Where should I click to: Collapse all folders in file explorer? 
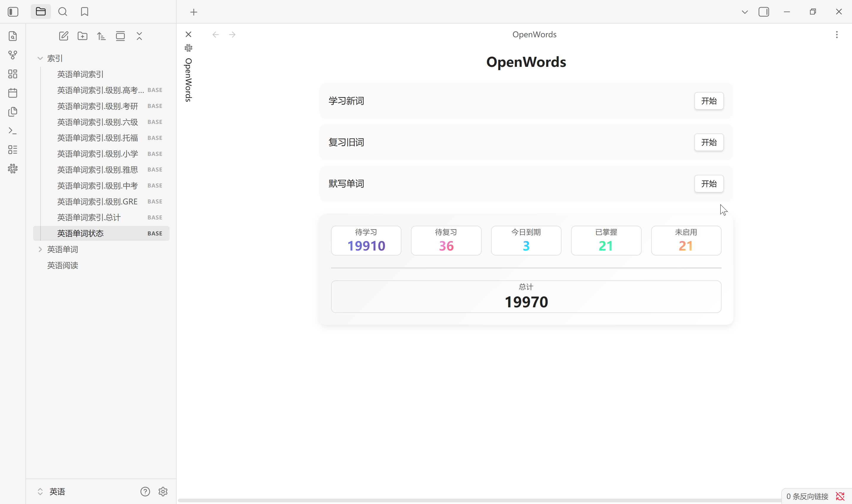[x=139, y=36]
